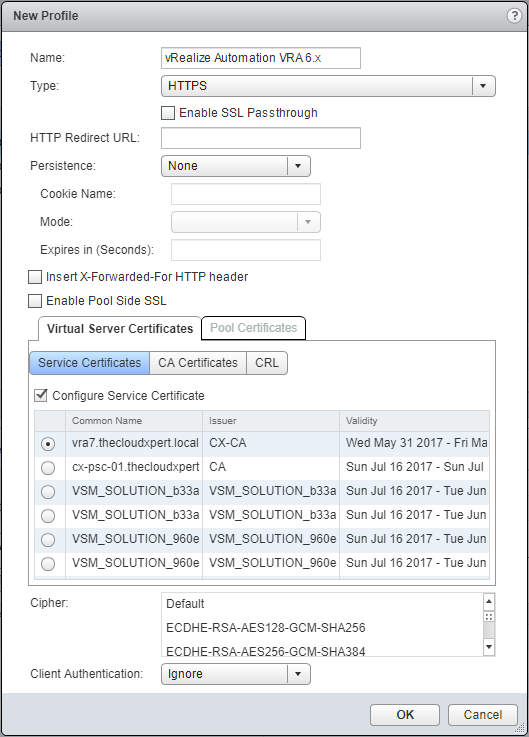Select ECDHE-RSA-AES128-GCM-SHA256 cipher
The height and width of the screenshot is (737, 529).
click(266, 628)
